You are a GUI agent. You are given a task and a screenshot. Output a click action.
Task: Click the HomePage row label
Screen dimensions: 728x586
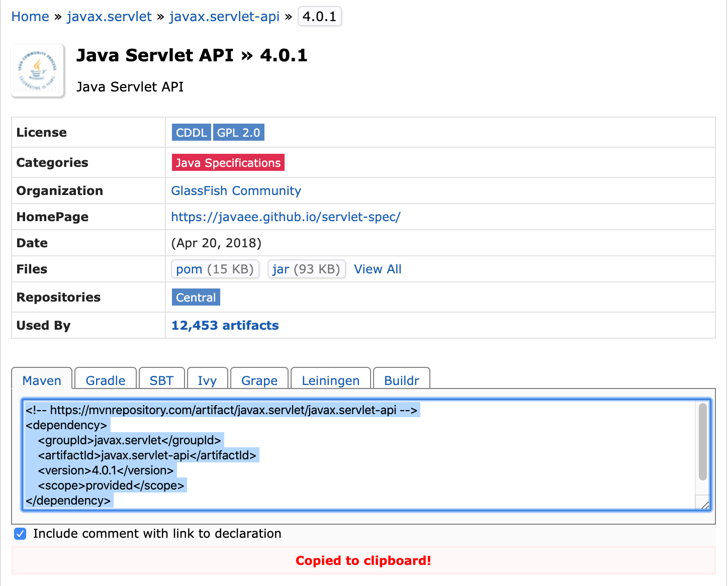53,217
